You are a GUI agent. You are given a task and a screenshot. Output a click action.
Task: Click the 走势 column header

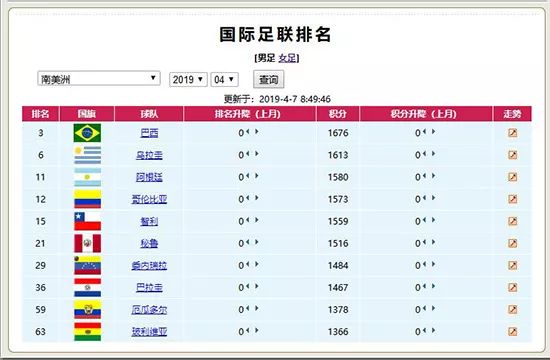(512, 114)
